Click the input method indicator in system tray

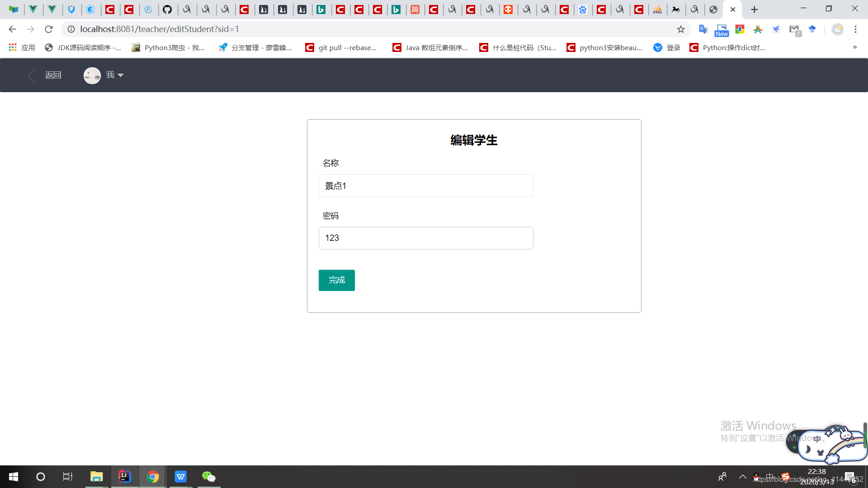[769, 476]
